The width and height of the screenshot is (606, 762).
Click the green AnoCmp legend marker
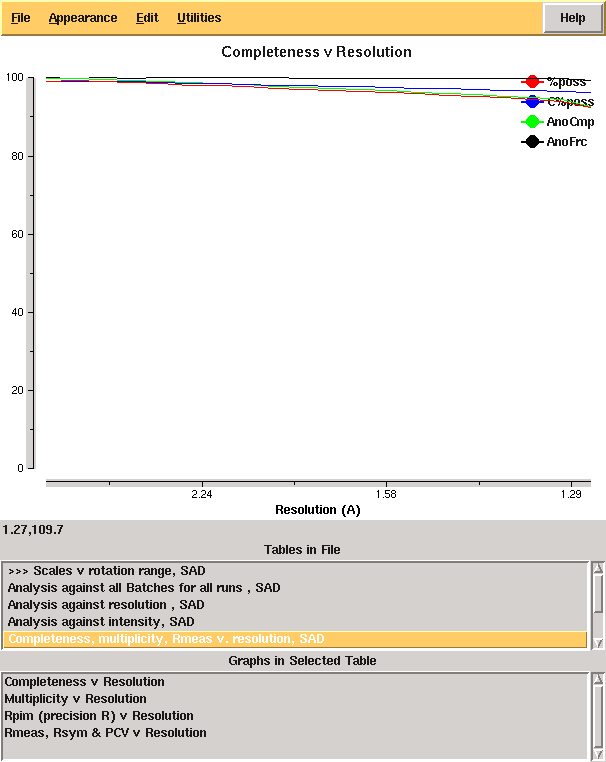click(x=532, y=121)
